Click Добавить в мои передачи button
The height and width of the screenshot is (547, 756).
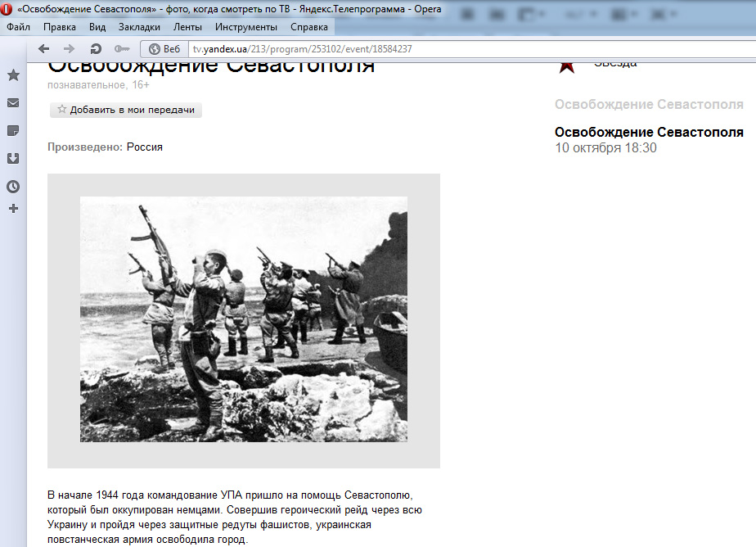tap(126, 110)
